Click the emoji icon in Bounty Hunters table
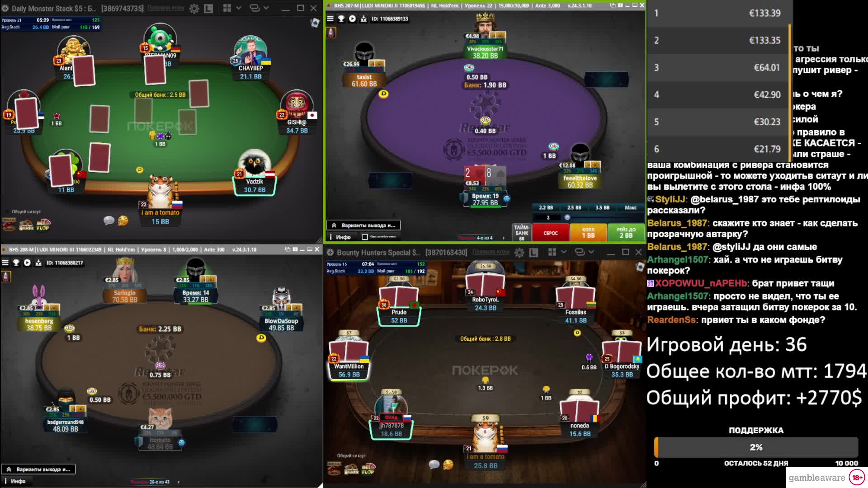The height and width of the screenshot is (488, 868). click(x=448, y=465)
